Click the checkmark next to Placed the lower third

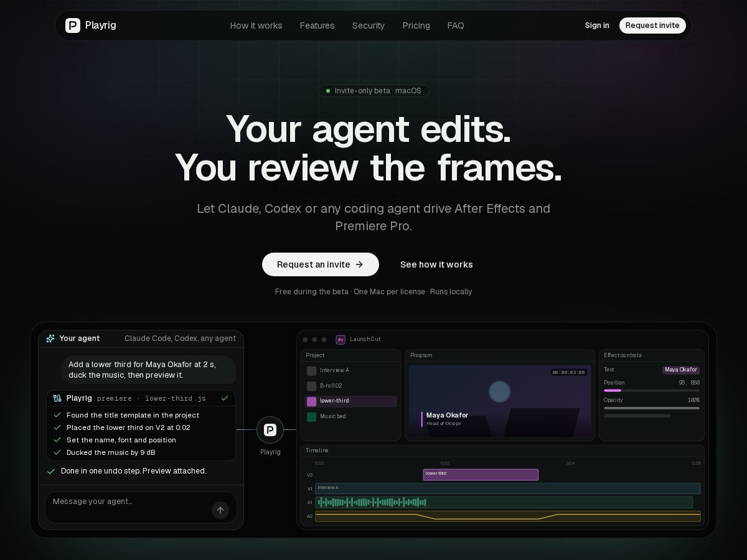pos(57,427)
